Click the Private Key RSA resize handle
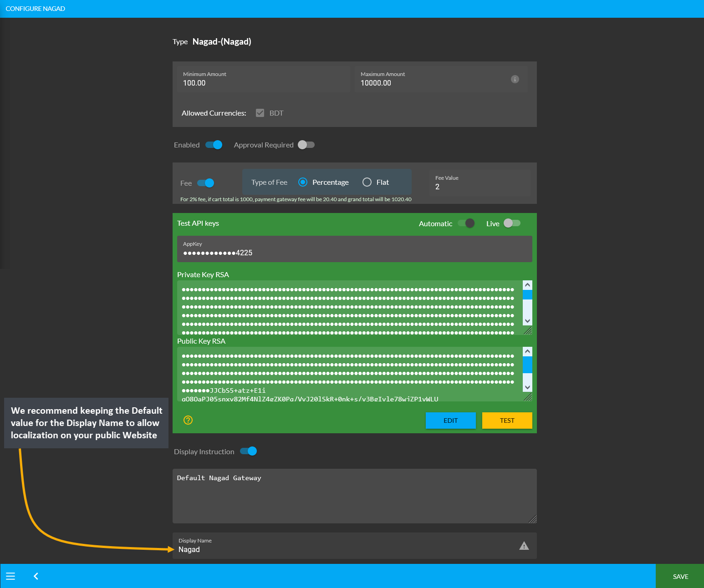Viewport: 704px width, 588px height. (528, 331)
